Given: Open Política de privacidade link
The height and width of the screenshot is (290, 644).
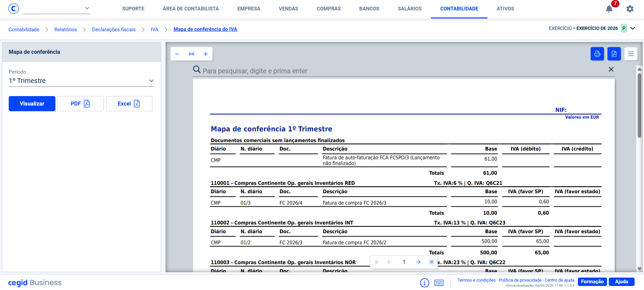Looking at the screenshot, I should click(x=520, y=280).
